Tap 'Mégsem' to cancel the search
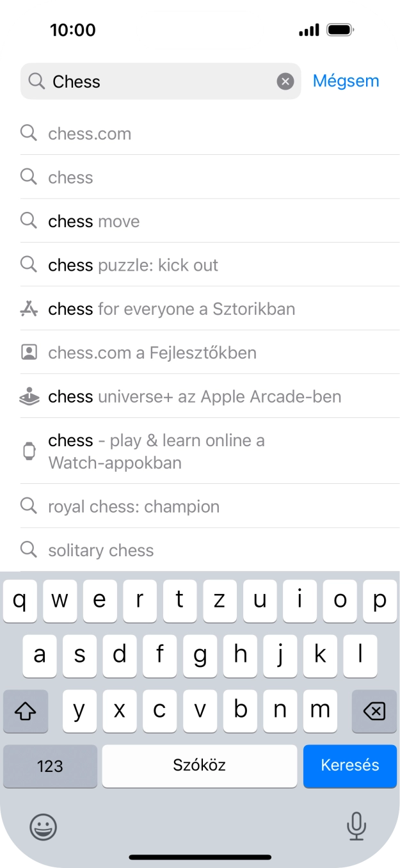The image size is (400, 868). pos(346,81)
